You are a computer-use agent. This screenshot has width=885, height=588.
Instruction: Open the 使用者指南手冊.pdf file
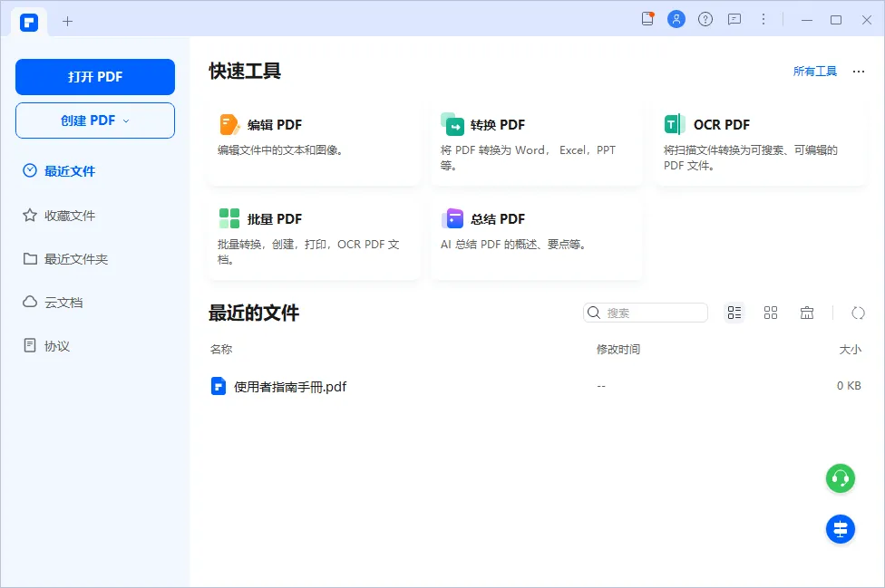(289, 387)
